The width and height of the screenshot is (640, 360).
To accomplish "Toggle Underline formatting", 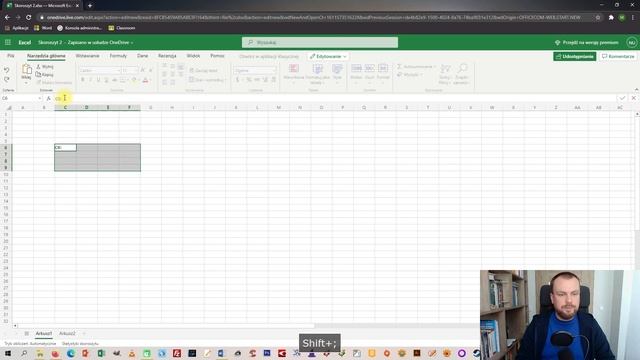I will [x=98, y=80].
